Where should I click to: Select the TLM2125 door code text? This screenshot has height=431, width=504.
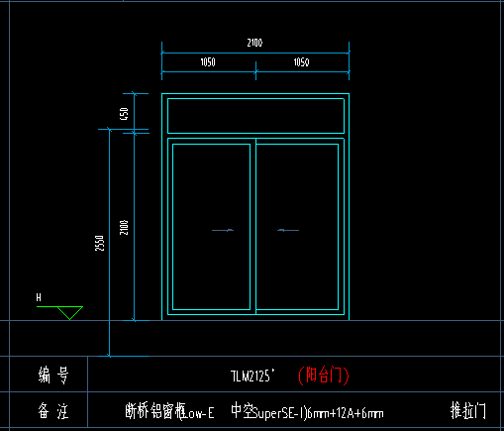click(x=252, y=376)
